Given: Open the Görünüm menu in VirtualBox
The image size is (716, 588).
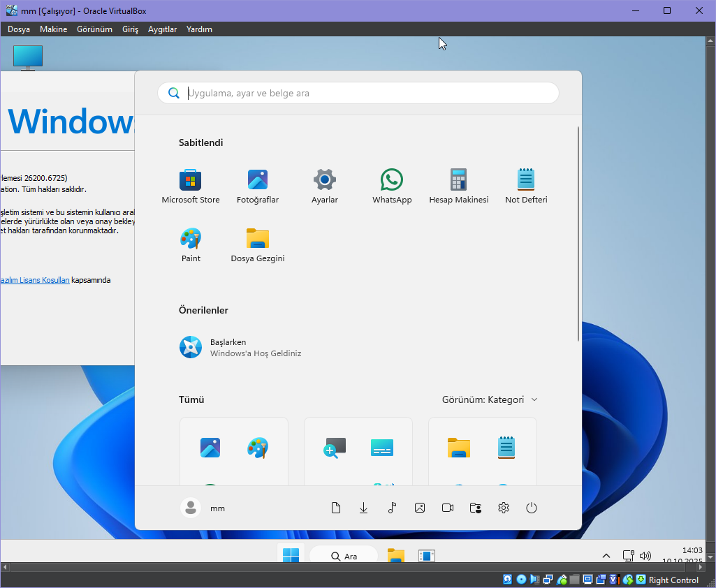Looking at the screenshot, I should pos(94,29).
